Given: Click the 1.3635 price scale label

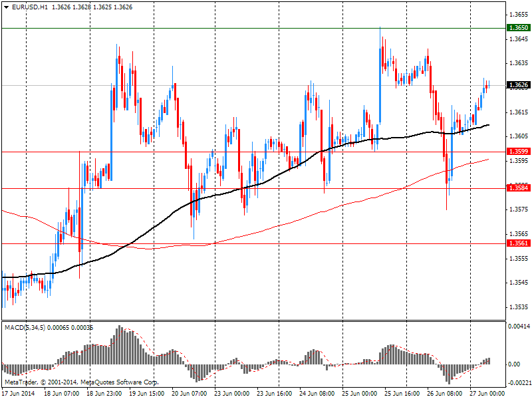Looking at the screenshot, I should tap(519, 63).
